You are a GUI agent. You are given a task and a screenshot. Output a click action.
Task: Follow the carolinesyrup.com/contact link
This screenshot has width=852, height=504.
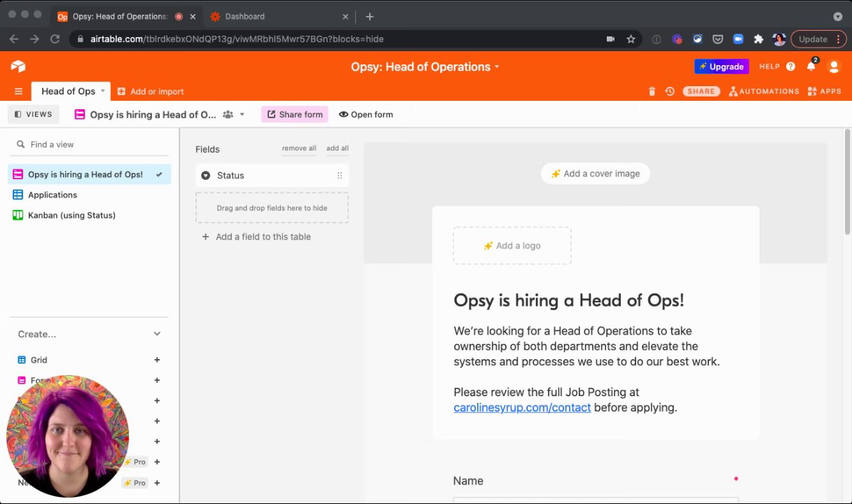pos(522,407)
